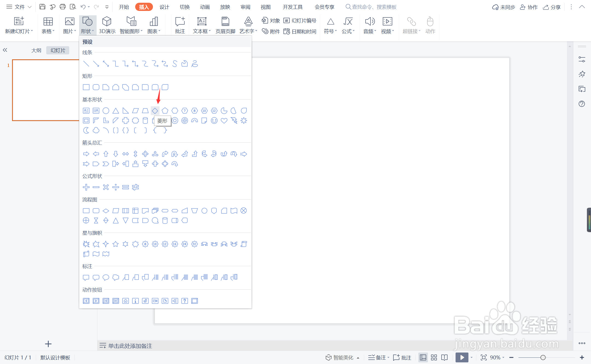Select the heart shape
The height and width of the screenshot is (364, 591).
[x=224, y=121]
